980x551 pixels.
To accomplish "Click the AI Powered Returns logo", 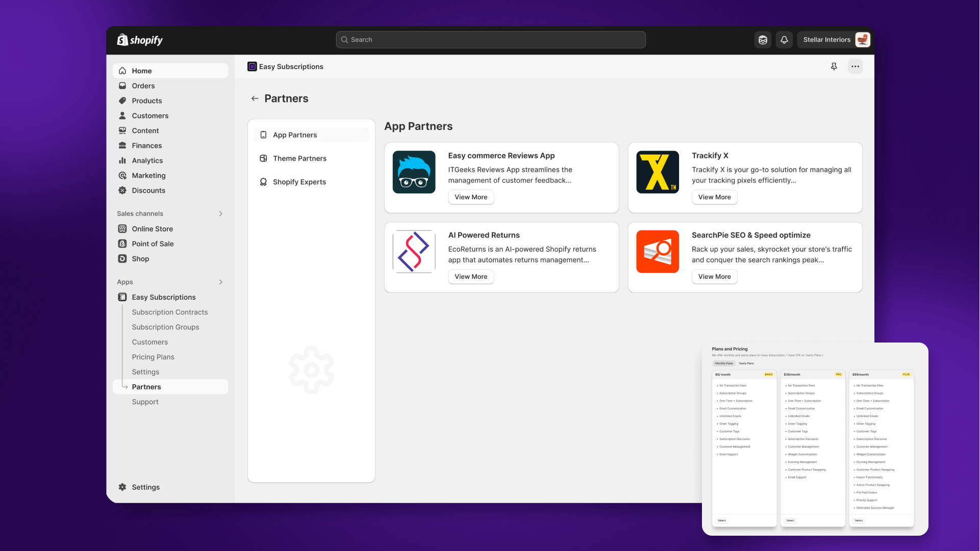I will [x=414, y=252].
